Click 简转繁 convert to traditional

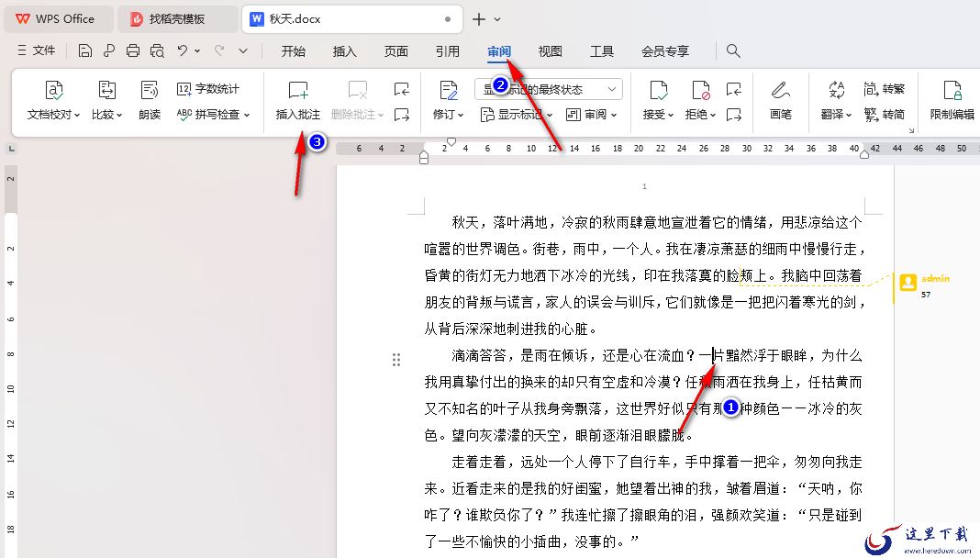885,89
